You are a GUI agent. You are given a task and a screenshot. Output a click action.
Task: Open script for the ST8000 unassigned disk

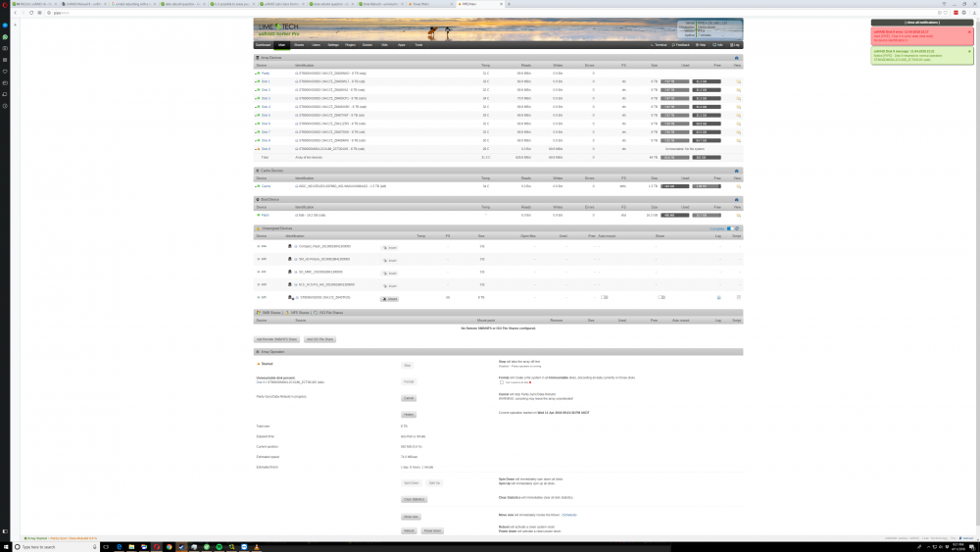(x=738, y=297)
